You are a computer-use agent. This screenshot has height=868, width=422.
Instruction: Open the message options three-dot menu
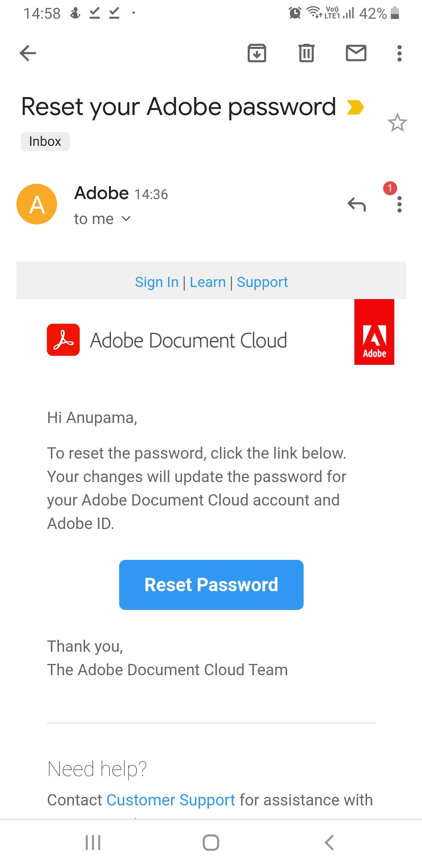click(x=399, y=204)
